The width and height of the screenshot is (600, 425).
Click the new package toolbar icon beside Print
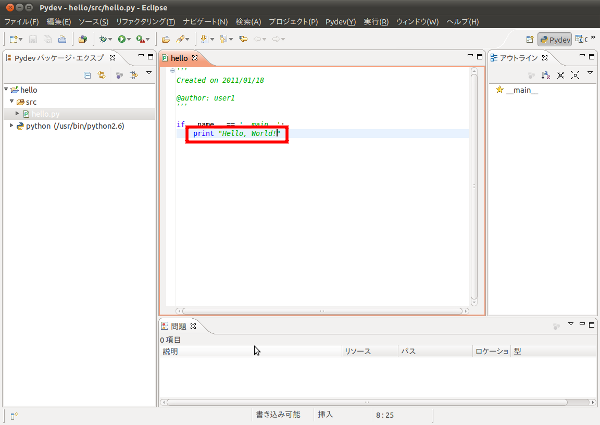pos(83,39)
